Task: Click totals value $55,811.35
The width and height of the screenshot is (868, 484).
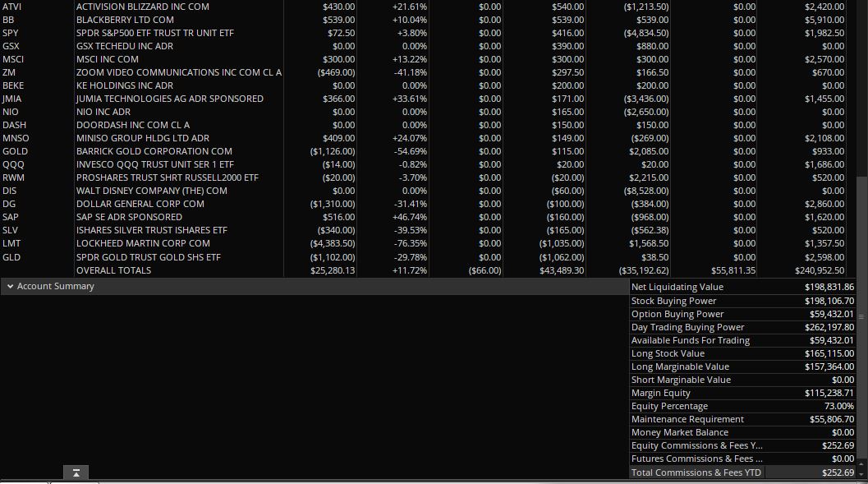Action: point(733,271)
